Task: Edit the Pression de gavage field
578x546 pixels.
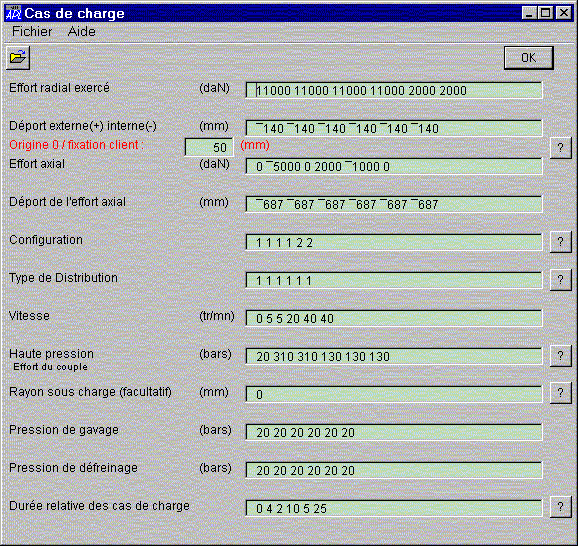Action: (394, 432)
